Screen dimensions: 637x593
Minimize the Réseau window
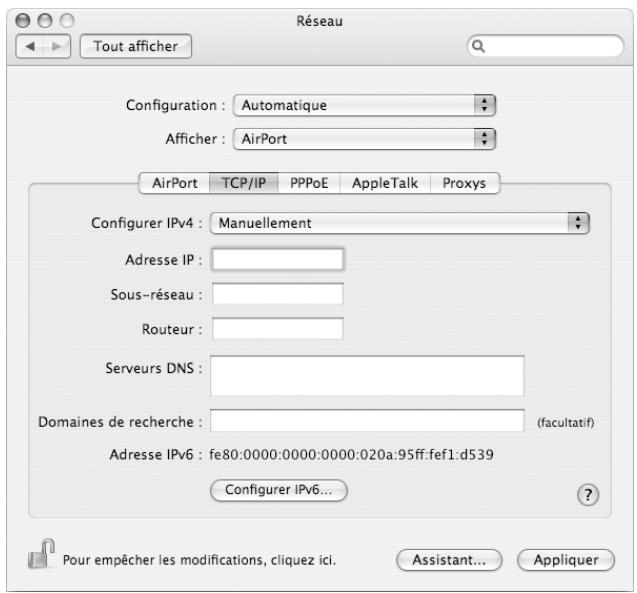click(x=45, y=20)
